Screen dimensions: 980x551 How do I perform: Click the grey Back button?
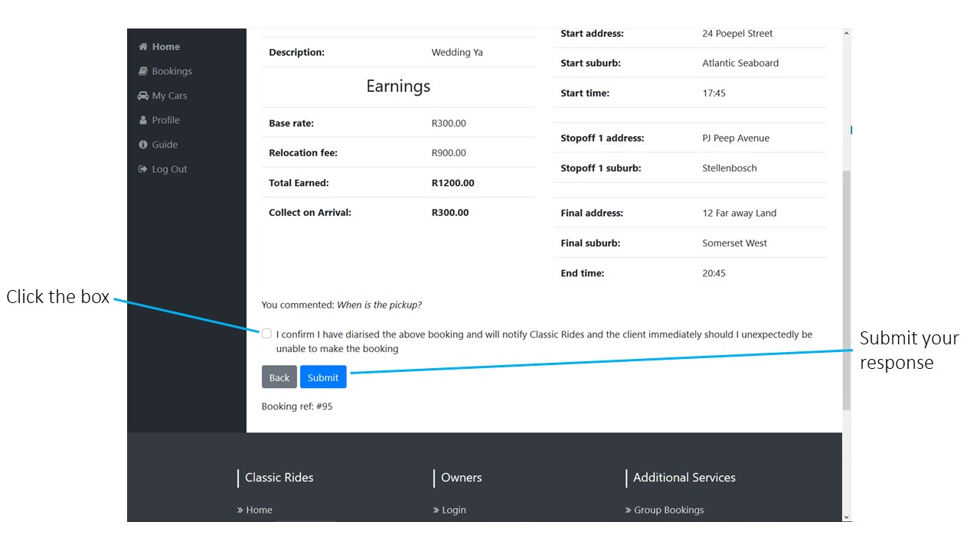[x=279, y=377]
